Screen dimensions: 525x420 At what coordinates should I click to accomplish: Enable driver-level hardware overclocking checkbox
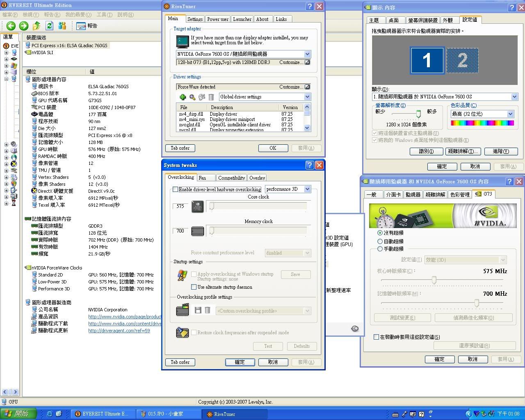tap(176, 189)
